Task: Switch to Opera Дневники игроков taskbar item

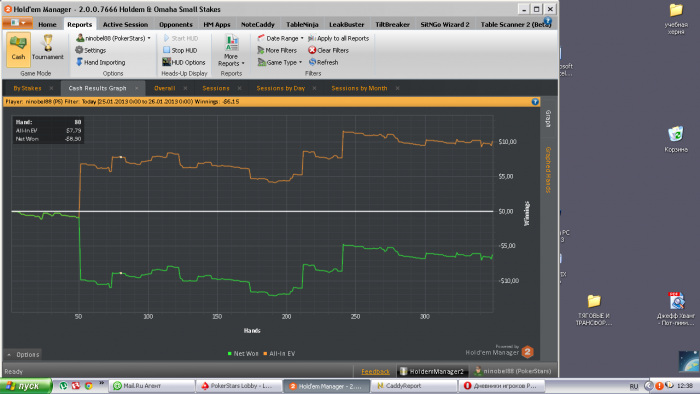Action: point(501,386)
